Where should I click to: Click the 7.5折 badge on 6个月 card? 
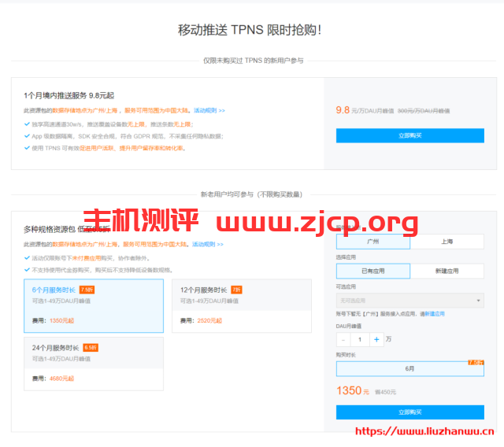point(87,290)
